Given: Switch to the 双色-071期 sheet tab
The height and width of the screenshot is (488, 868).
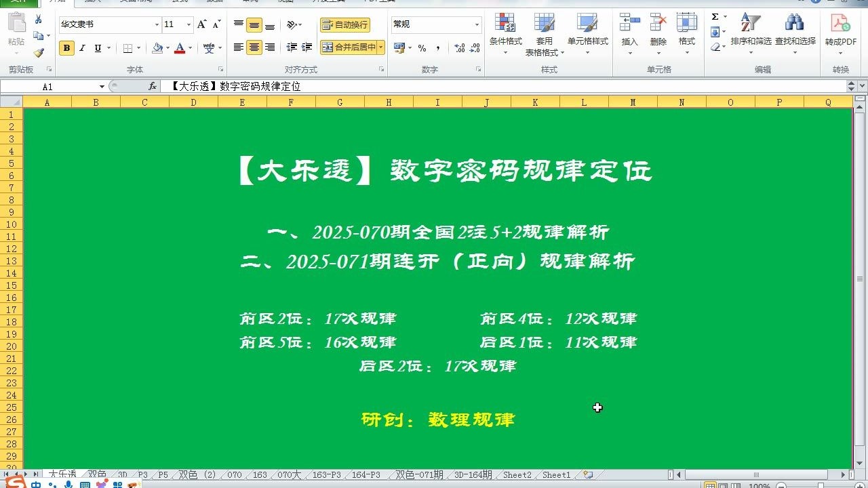Looking at the screenshot, I should [x=419, y=475].
